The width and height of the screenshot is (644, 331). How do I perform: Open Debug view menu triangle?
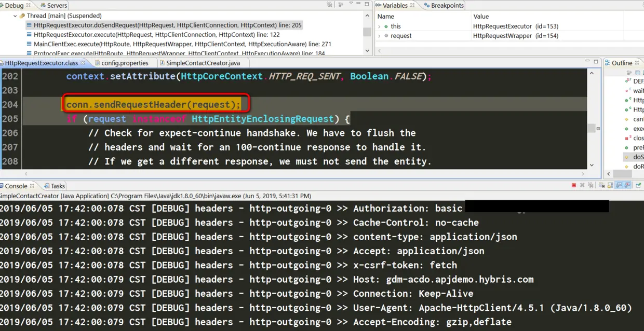(x=351, y=3)
